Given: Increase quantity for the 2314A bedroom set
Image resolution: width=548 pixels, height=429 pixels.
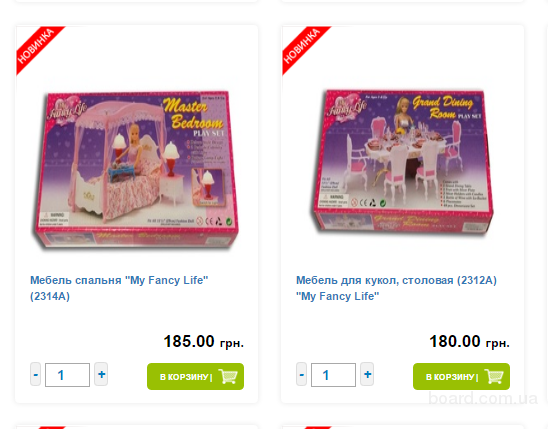Looking at the screenshot, I should coord(101,374).
